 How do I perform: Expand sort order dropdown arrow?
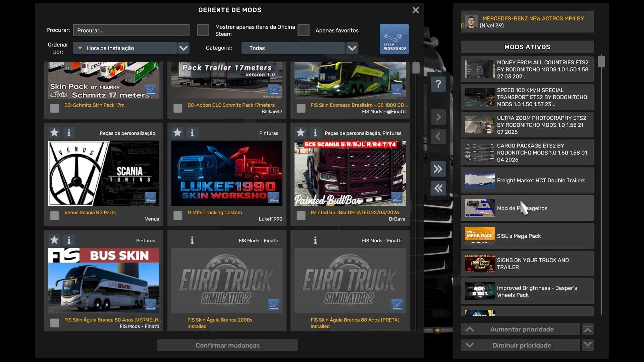[183, 48]
